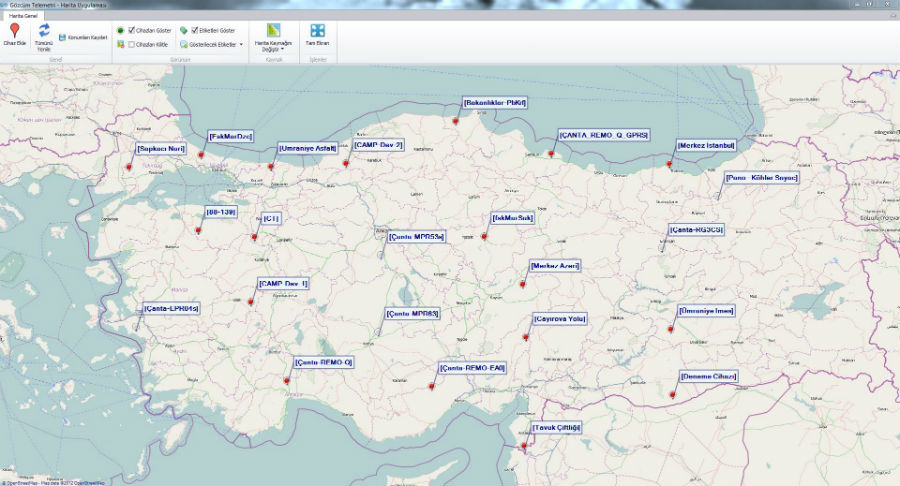Uncheck the Cihazları Göster checkbox
The image size is (900, 486).
click(132, 31)
